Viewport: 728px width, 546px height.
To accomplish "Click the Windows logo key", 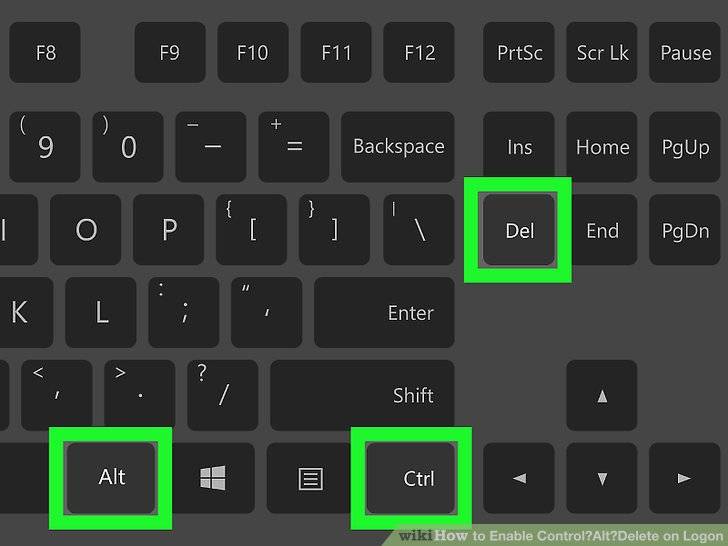I will coord(213,478).
